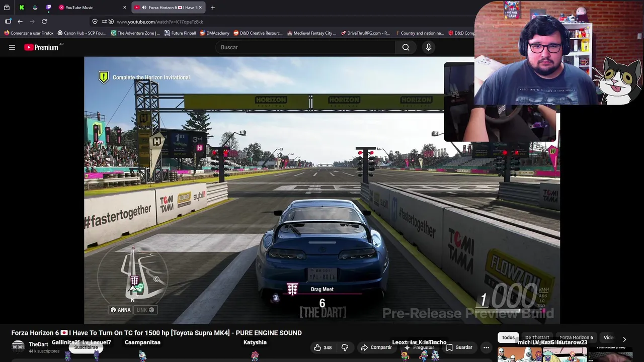This screenshot has width=644, height=362.
Task: Reload the current page
Action: tap(44, 22)
